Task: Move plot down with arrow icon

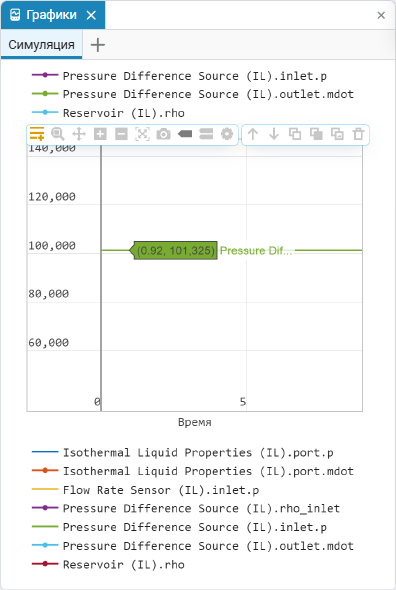Action: pyautogui.click(x=274, y=134)
